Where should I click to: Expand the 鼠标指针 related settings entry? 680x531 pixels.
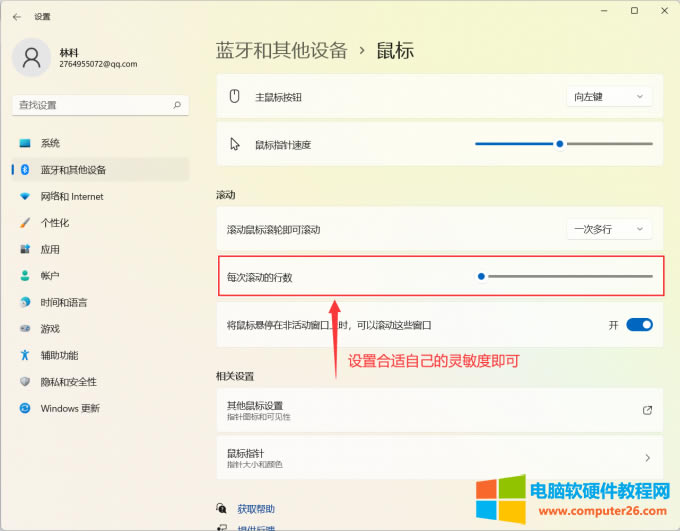439,458
